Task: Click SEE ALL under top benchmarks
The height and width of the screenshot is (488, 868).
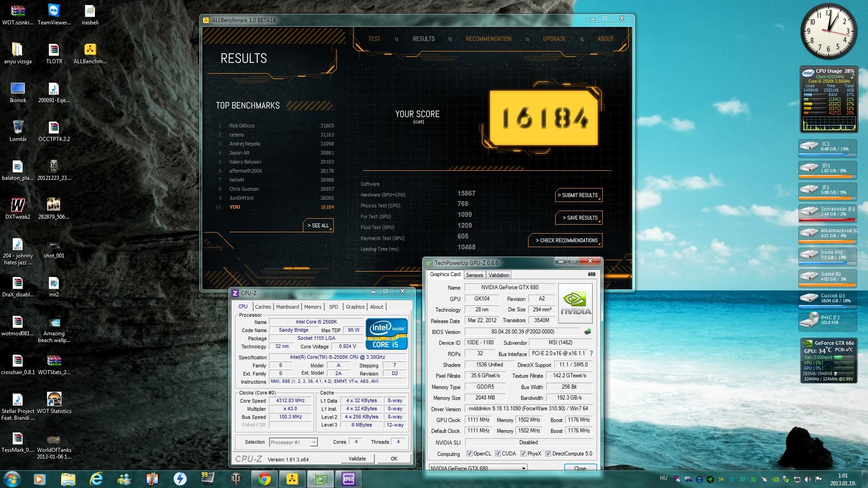Action: pyautogui.click(x=318, y=225)
